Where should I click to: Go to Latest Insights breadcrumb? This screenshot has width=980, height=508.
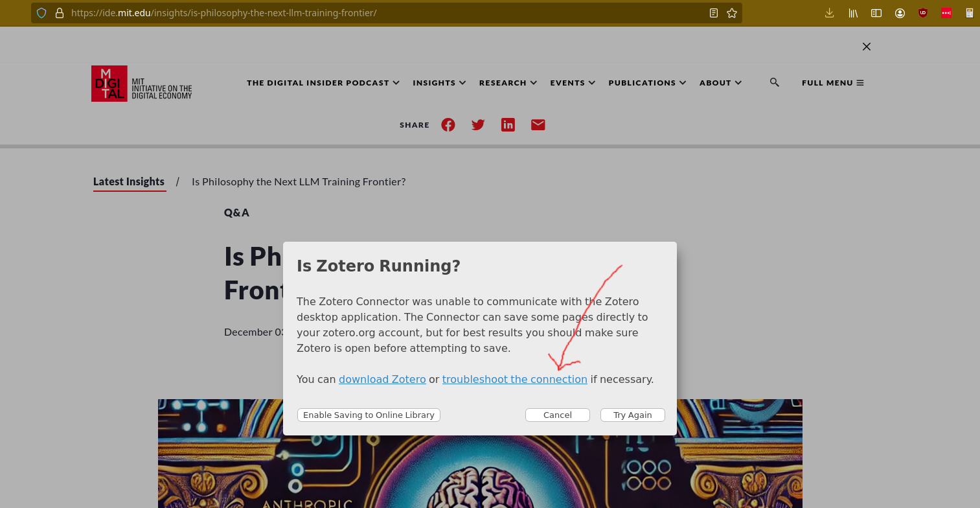[x=129, y=181]
